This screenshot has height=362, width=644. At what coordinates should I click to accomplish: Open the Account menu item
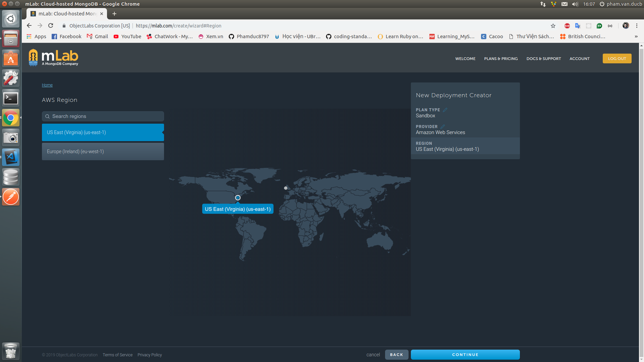pos(579,59)
